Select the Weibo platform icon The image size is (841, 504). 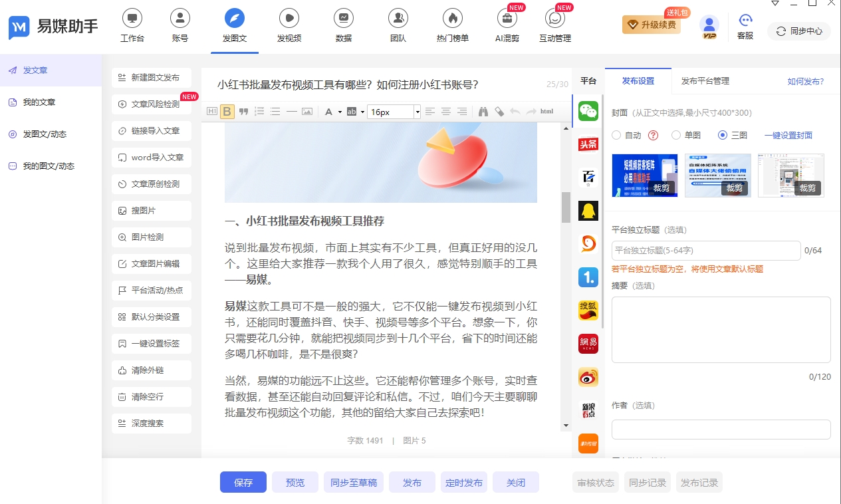coord(588,377)
